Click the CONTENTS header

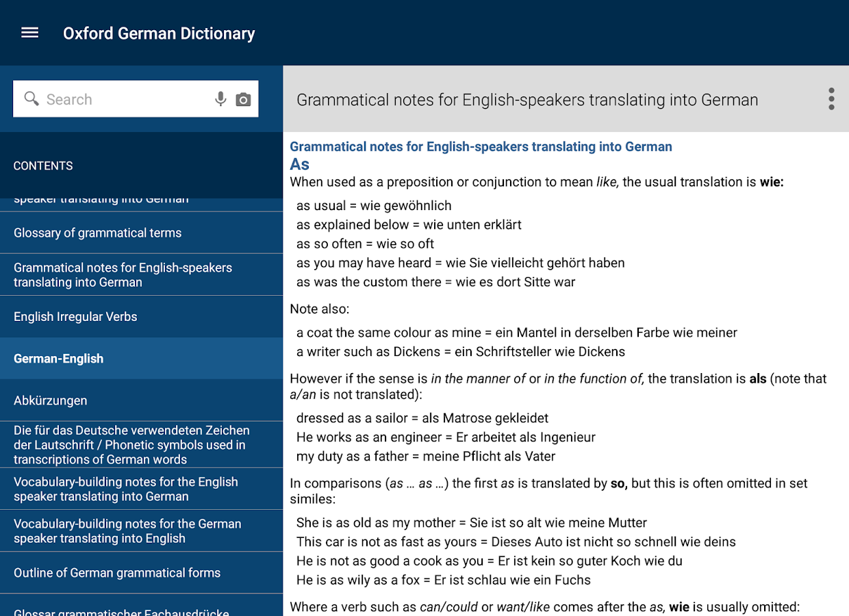(43, 166)
